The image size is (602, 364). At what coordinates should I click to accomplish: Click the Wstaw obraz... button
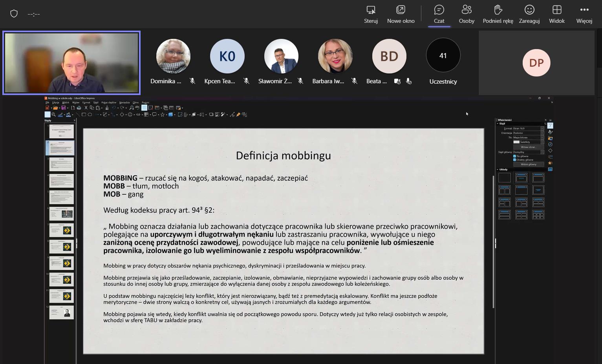[529, 147]
